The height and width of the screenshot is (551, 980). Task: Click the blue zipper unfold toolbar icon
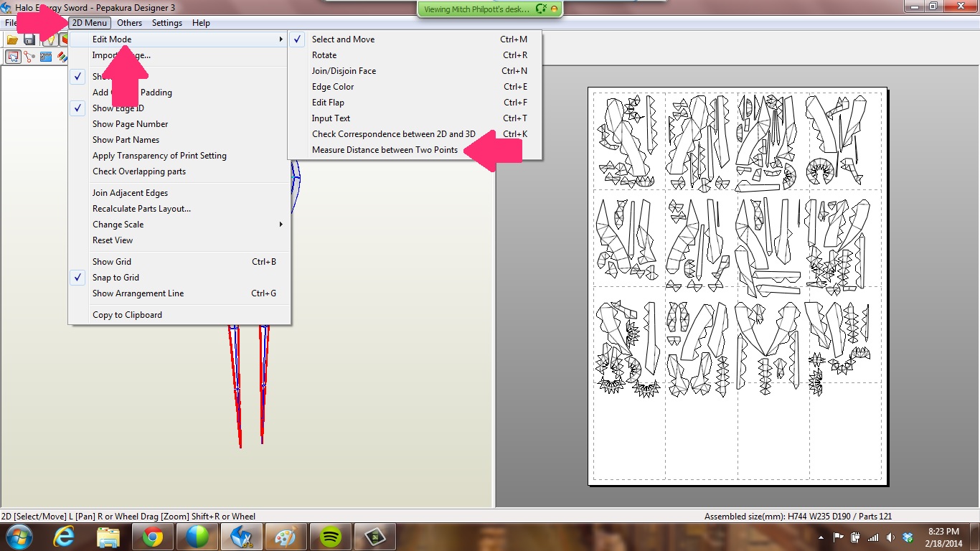coord(46,57)
